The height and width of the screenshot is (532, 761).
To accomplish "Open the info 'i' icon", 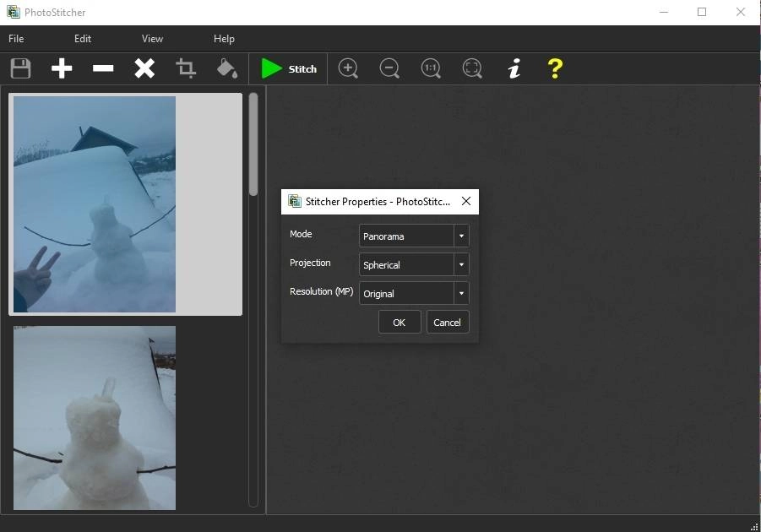I will pyautogui.click(x=514, y=68).
